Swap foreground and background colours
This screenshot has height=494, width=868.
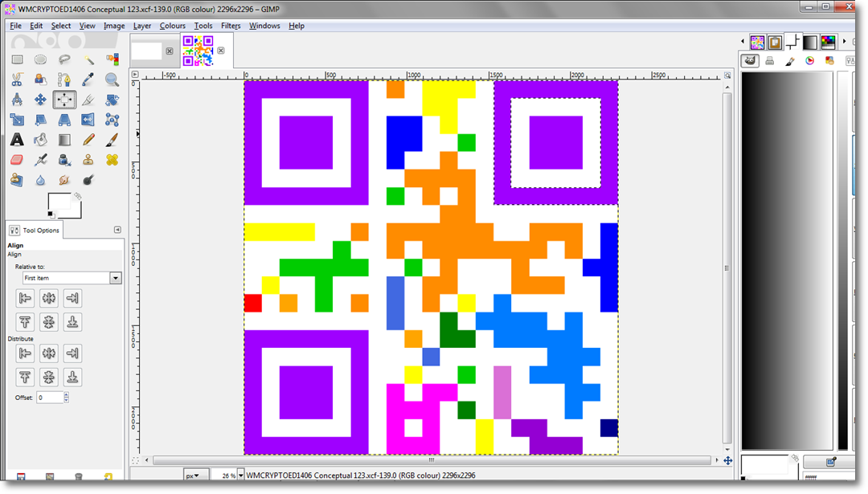pyautogui.click(x=77, y=196)
